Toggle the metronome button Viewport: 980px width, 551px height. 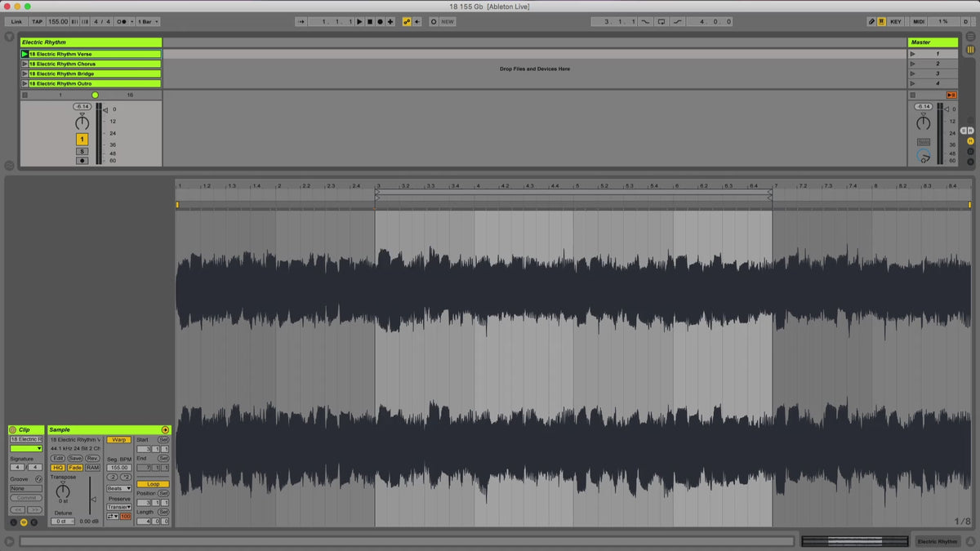[122, 21]
